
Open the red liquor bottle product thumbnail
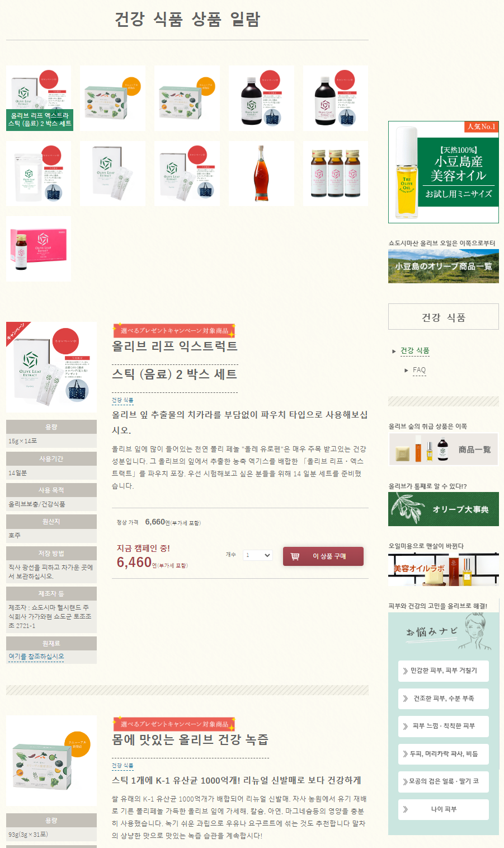(261, 174)
